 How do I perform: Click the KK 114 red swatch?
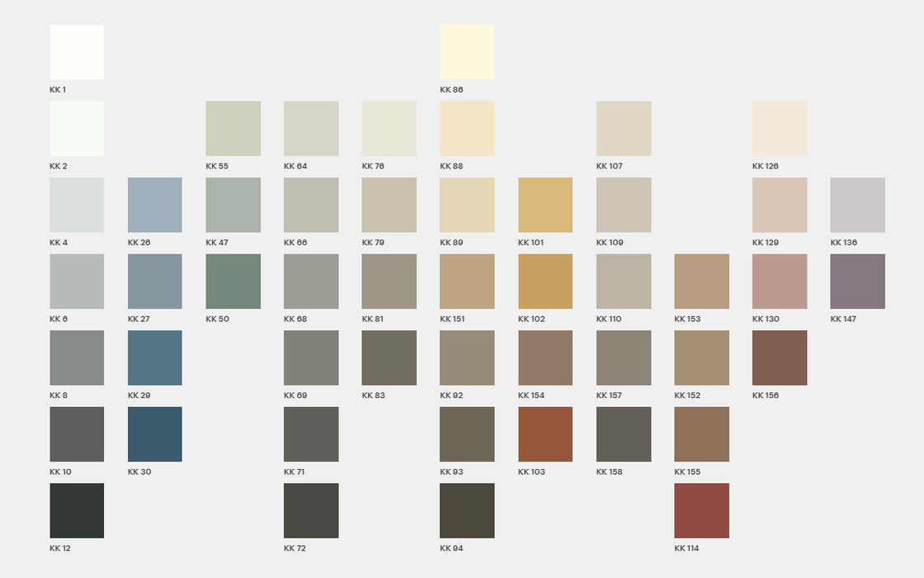[701, 510]
